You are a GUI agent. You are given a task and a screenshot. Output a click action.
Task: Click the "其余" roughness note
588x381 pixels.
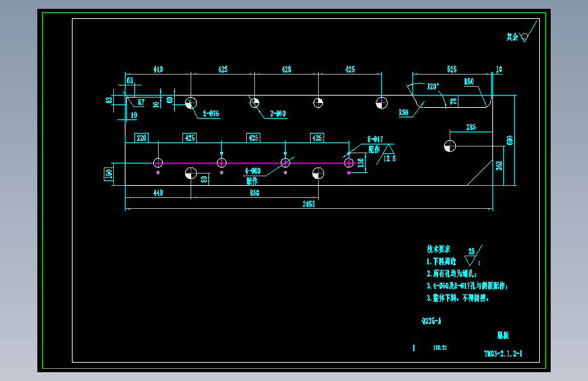512,37
